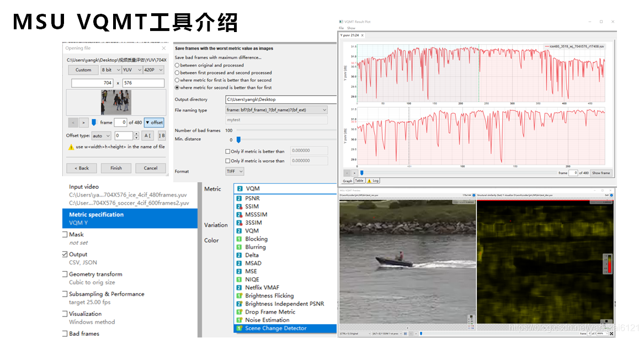Switch to the Log tab
This screenshot has width=644, height=338.
pos(373,181)
